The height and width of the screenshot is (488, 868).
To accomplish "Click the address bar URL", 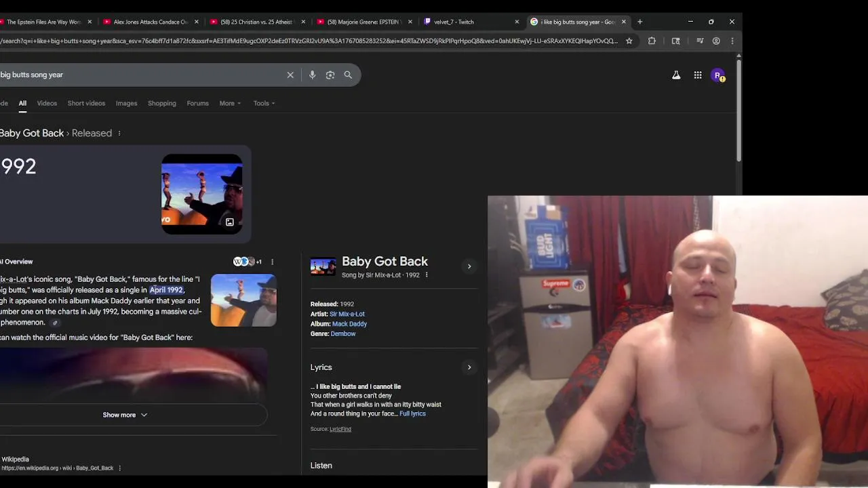I will click(x=309, y=41).
